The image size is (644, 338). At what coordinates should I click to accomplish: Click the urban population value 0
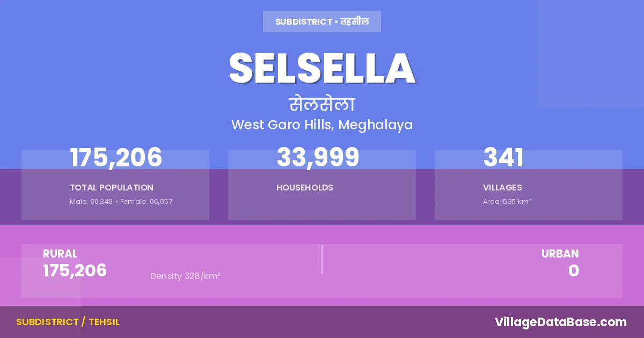click(x=573, y=271)
